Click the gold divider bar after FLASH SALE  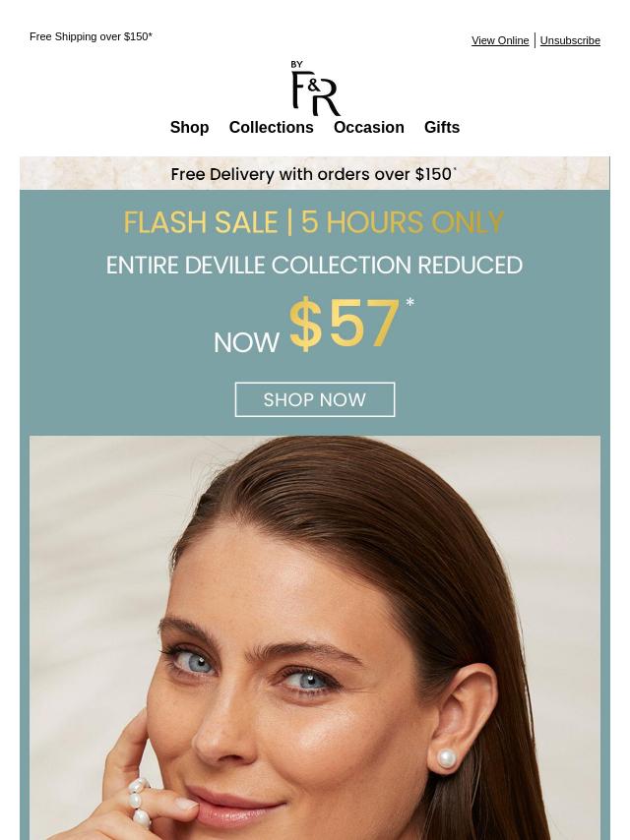[289, 222]
